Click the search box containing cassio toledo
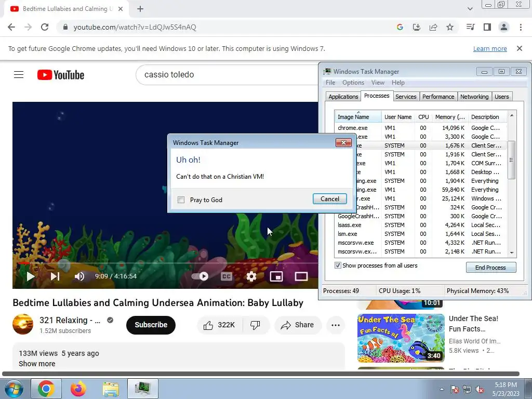 (228, 75)
